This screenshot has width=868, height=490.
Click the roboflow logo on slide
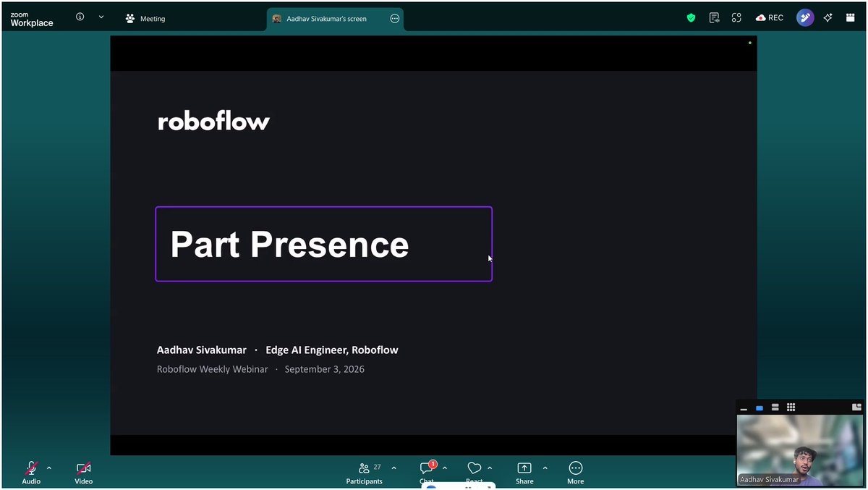point(213,121)
